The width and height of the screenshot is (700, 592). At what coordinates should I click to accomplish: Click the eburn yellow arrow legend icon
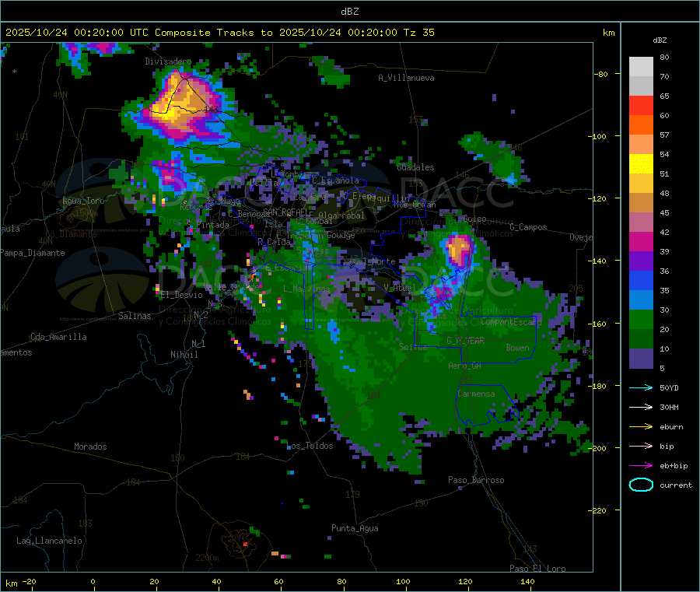coord(641,427)
